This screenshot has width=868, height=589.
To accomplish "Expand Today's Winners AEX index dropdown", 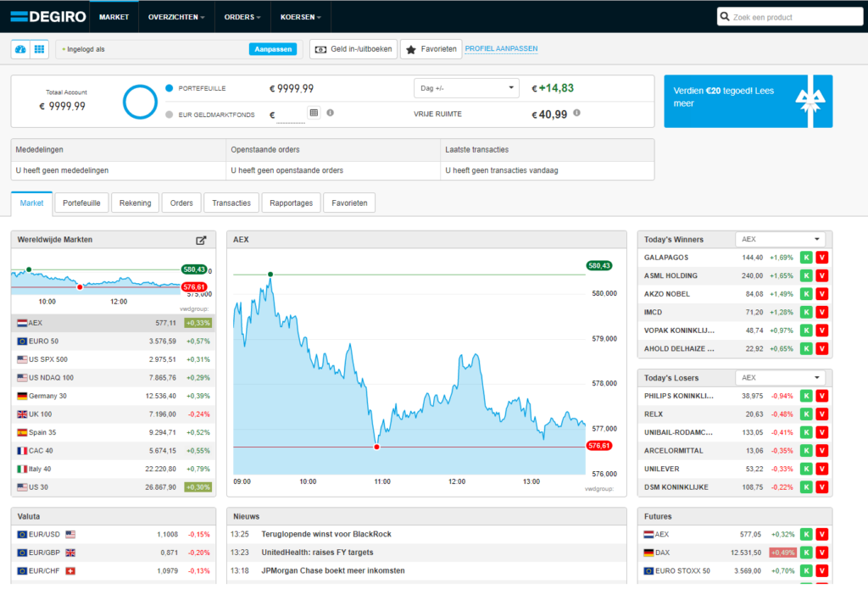I will (x=780, y=239).
